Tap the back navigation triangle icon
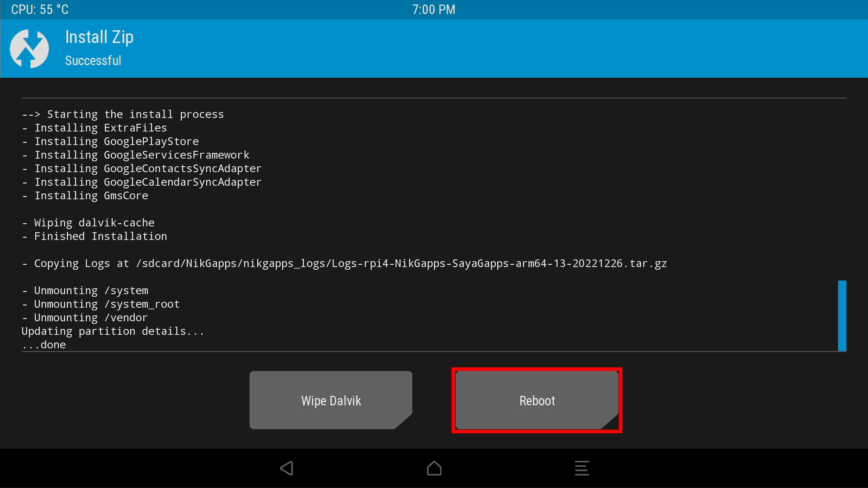 (287, 468)
